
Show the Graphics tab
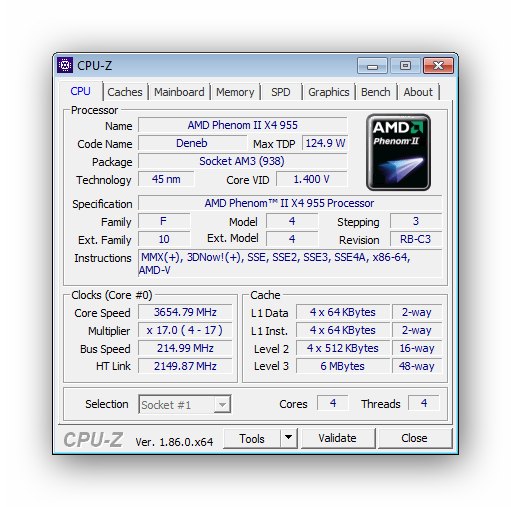pos(329,92)
